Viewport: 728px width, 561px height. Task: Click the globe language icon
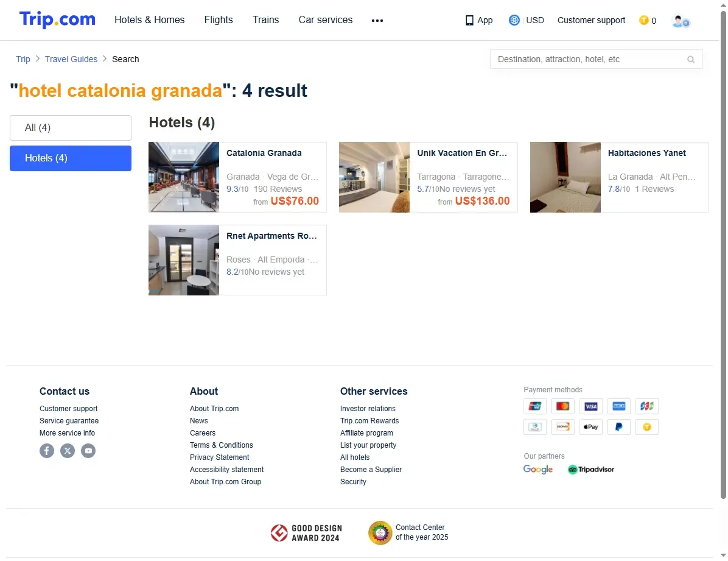pos(514,20)
